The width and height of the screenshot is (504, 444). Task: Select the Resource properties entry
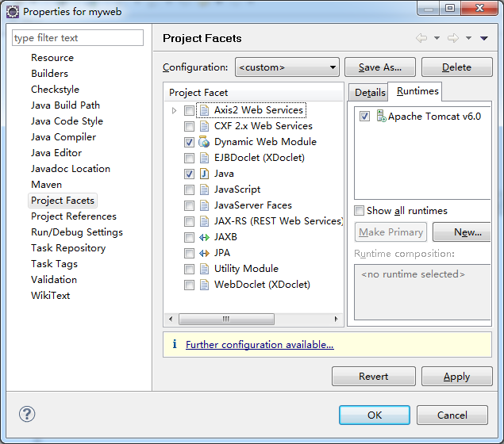[52, 58]
